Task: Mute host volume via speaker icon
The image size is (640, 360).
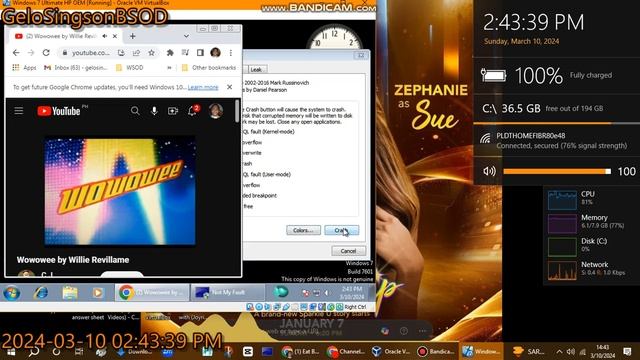Action: coord(489,171)
